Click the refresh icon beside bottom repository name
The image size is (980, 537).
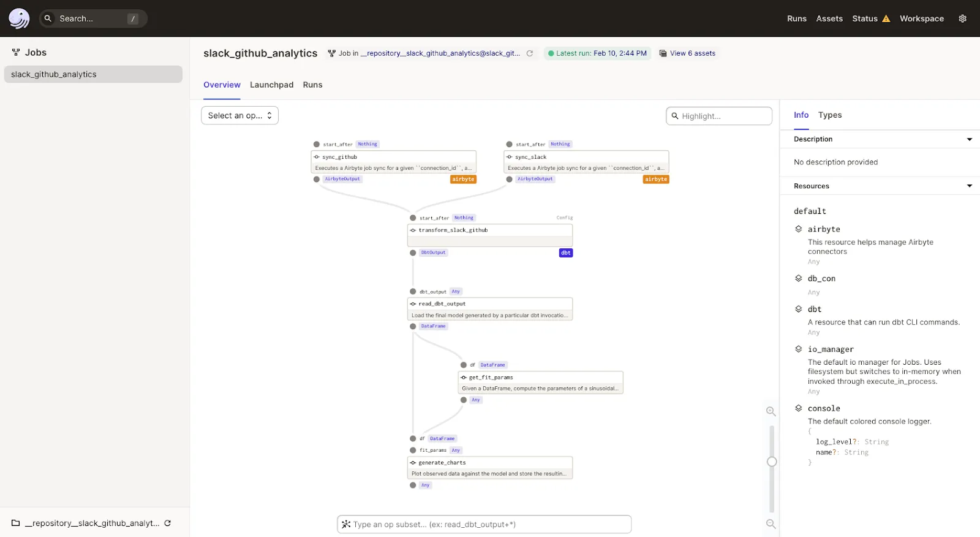[167, 523]
